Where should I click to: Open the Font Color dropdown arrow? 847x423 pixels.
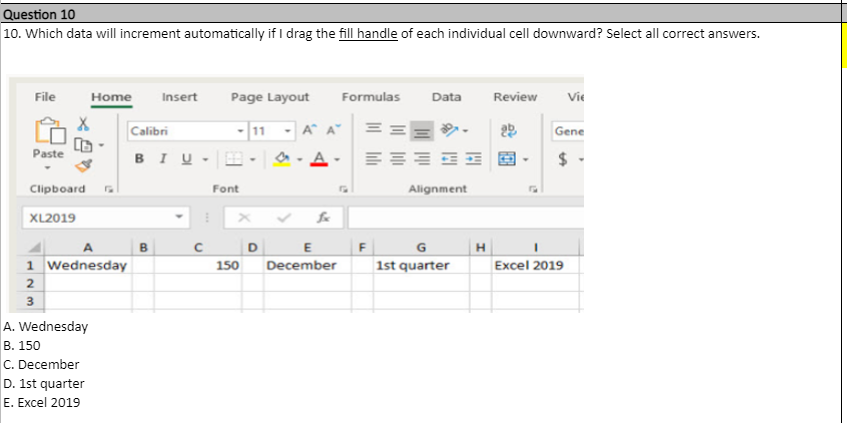pos(337,159)
